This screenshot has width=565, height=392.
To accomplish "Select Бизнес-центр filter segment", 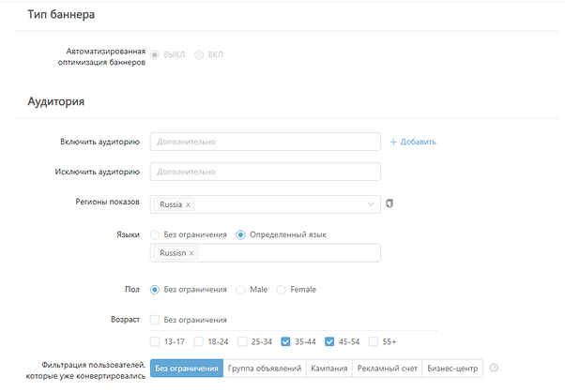I will click(452, 369).
